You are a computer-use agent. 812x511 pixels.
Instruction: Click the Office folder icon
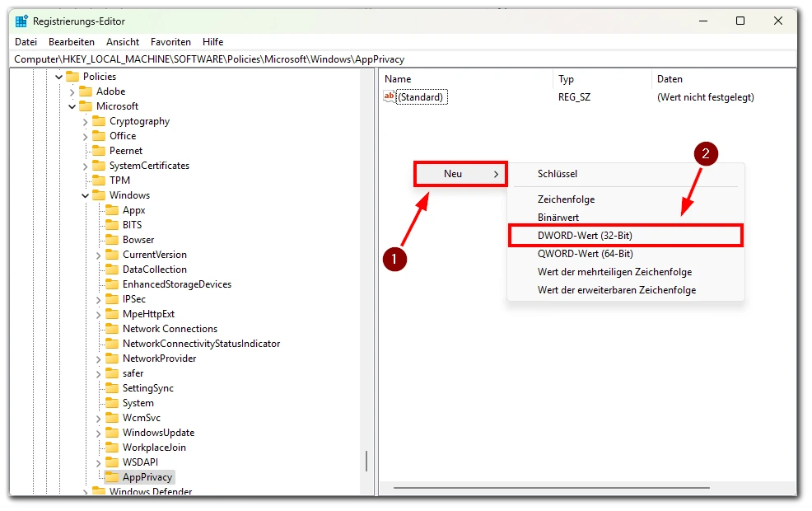point(98,136)
